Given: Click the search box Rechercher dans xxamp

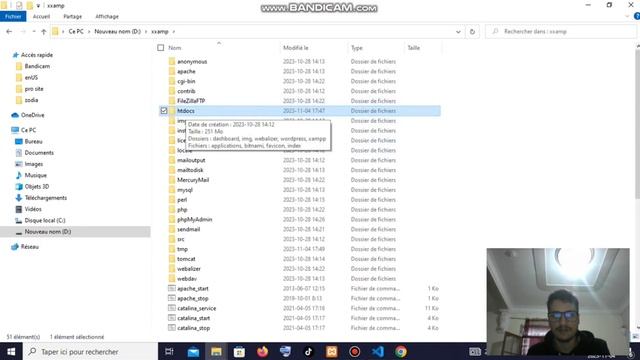Looking at the screenshot, I should pos(561,31).
